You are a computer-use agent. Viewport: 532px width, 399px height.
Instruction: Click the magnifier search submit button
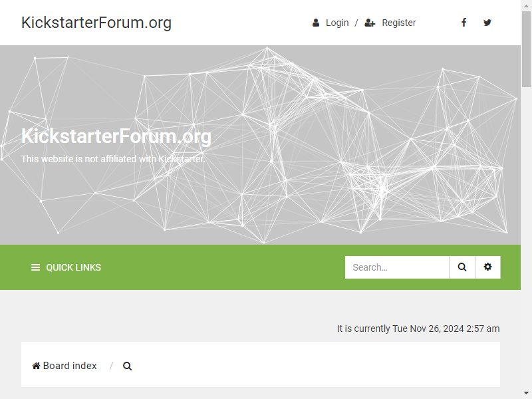click(462, 267)
